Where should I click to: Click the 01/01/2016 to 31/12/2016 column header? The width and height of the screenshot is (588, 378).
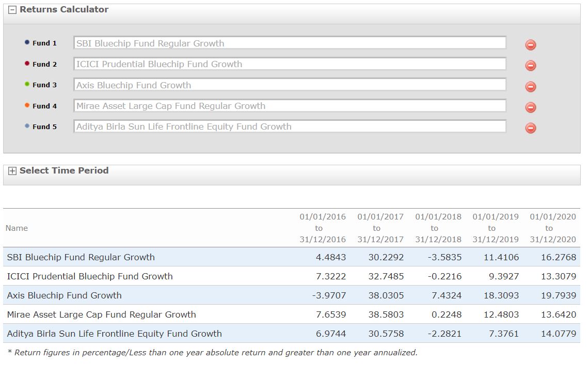point(322,228)
